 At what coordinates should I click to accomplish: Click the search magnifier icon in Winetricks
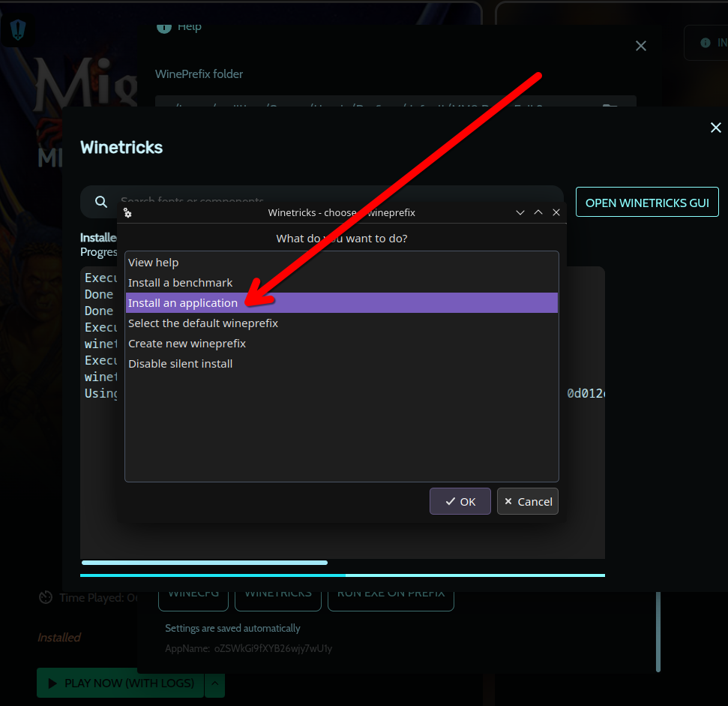(x=100, y=202)
